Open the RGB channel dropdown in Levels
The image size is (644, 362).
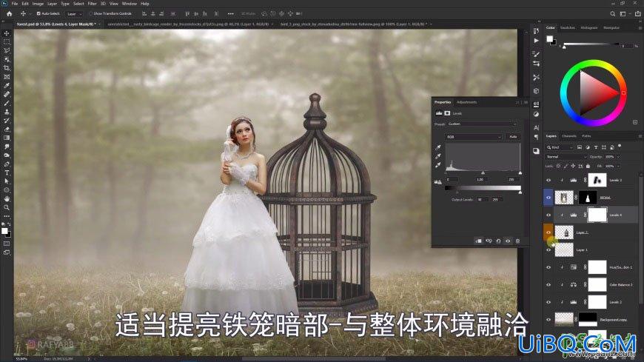click(474, 136)
